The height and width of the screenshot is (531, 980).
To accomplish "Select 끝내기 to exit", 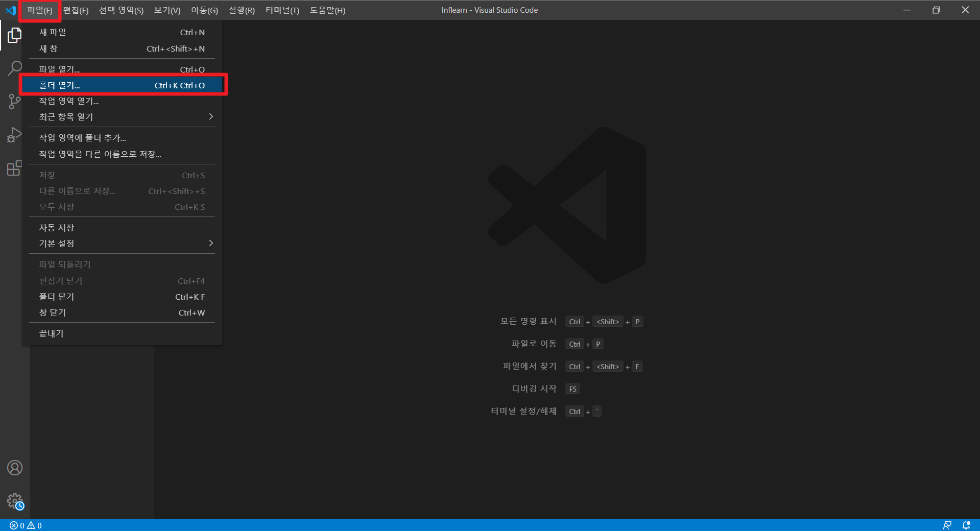I will pos(122,333).
